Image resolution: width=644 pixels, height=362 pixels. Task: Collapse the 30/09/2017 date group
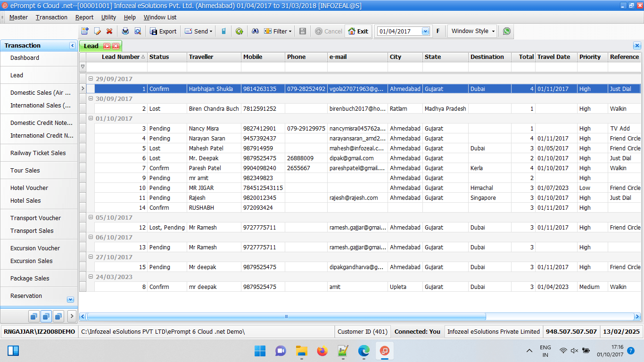click(91, 99)
